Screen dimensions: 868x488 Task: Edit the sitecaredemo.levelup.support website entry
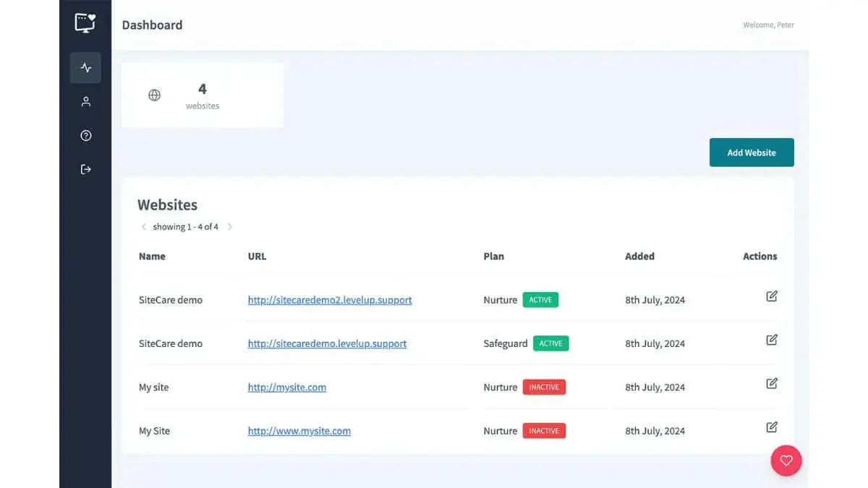772,340
